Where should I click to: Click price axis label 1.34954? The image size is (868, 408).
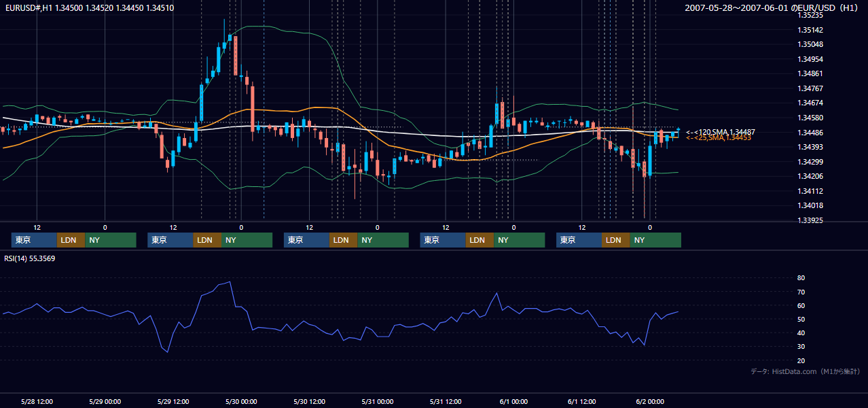pyautogui.click(x=810, y=59)
